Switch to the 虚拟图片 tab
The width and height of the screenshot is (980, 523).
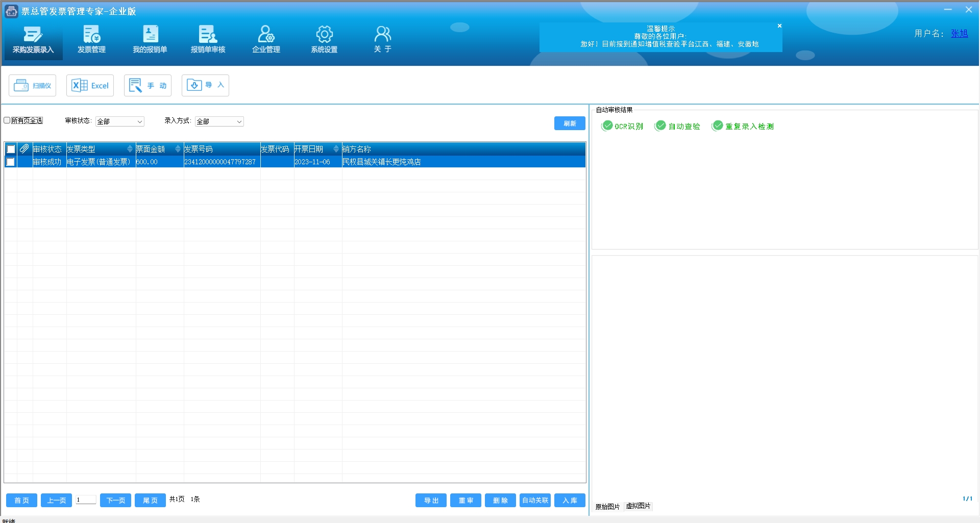click(x=638, y=506)
